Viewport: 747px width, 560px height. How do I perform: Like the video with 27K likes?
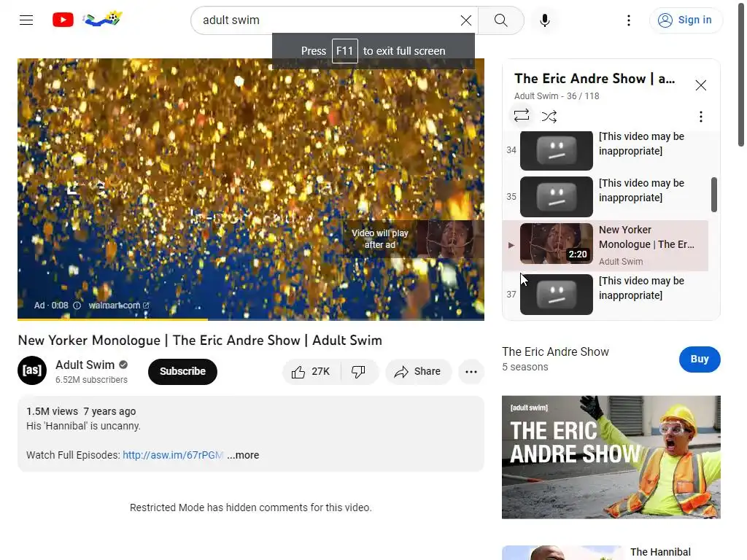tap(311, 371)
